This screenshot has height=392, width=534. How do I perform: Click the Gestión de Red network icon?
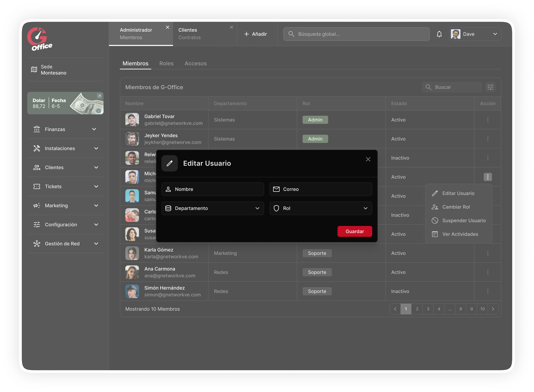[37, 244]
